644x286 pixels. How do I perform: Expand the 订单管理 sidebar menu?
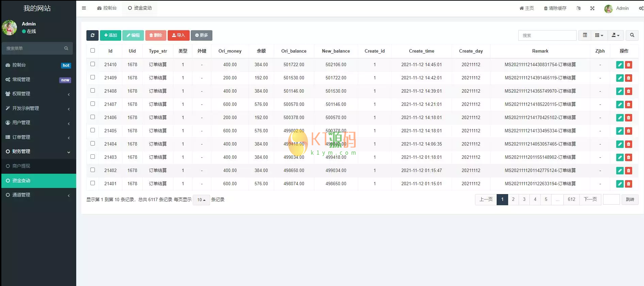tap(38, 137)
